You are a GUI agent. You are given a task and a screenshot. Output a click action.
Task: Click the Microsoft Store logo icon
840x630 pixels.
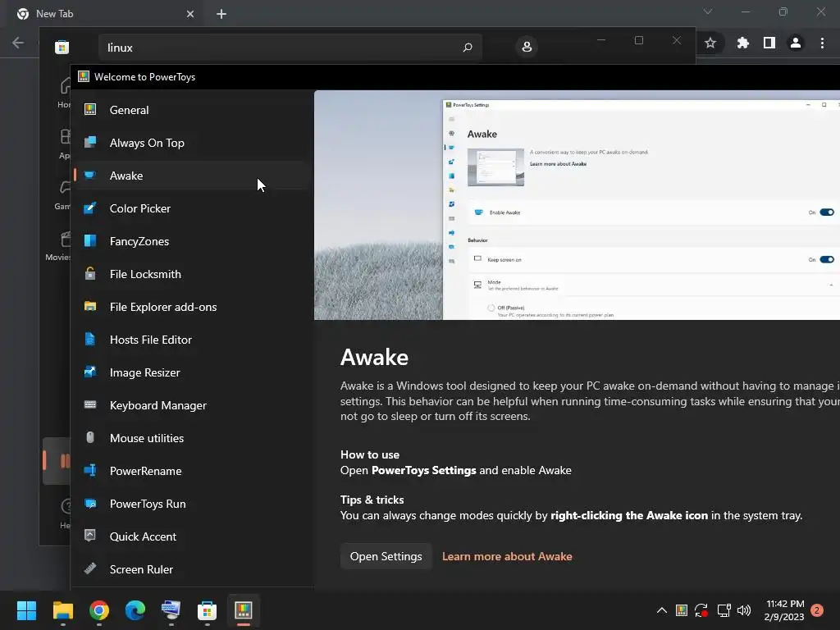pos(62,47)
